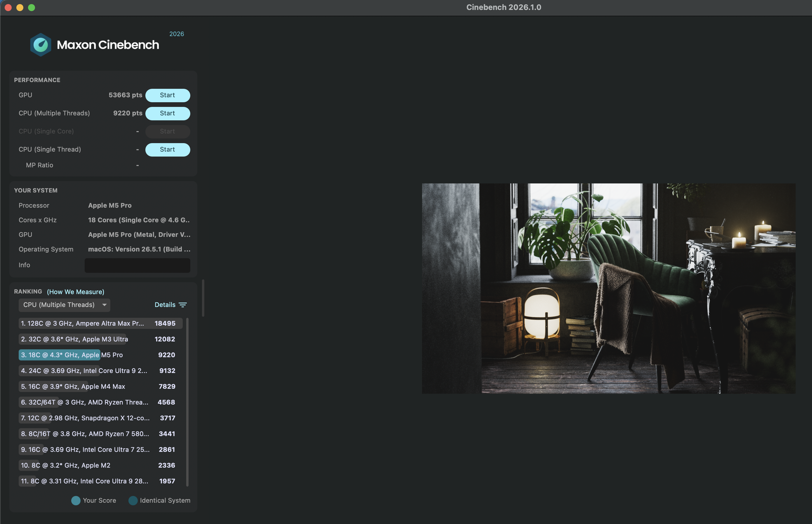
Task: Click the GPU value Apple M5 Pro Metal
Action: [x=139, y=235]
